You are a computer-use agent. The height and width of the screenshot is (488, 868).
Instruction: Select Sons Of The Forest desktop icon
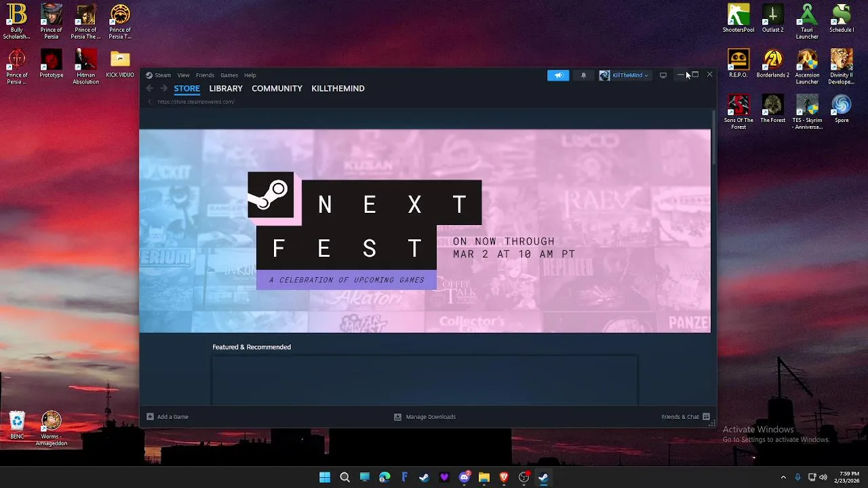point(738,113)
